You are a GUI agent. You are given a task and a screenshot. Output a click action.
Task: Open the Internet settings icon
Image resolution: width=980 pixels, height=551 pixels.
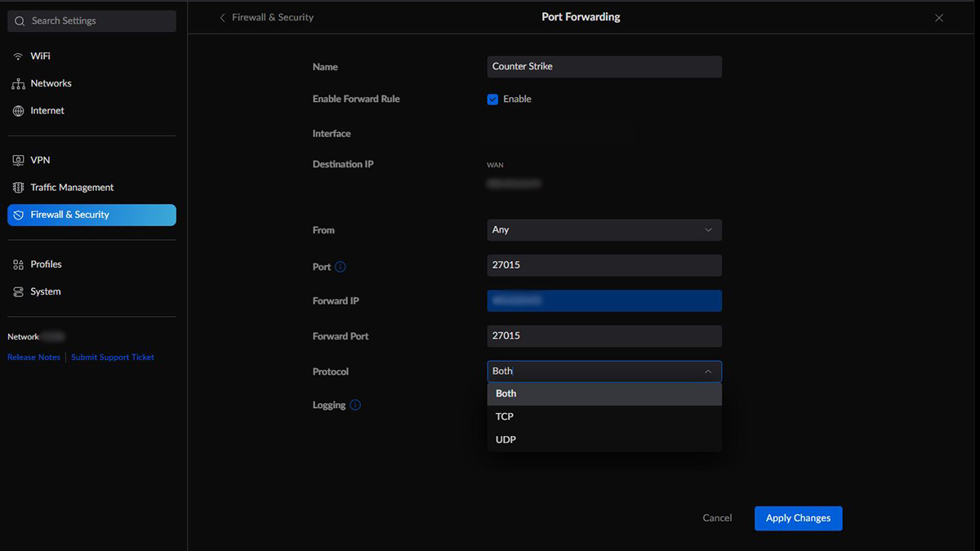tap(18, 110)
